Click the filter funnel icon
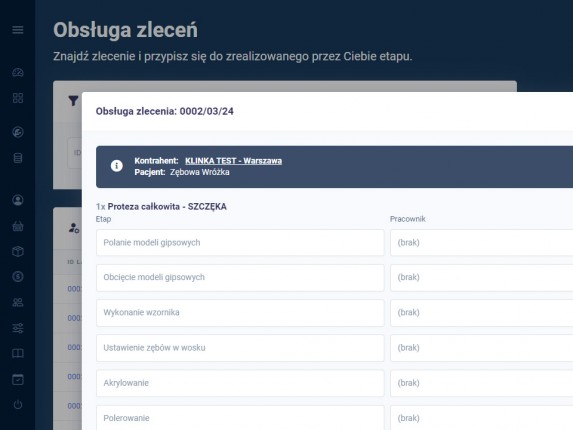The width and height of the screenshot is (573, 430). (73, 101)
